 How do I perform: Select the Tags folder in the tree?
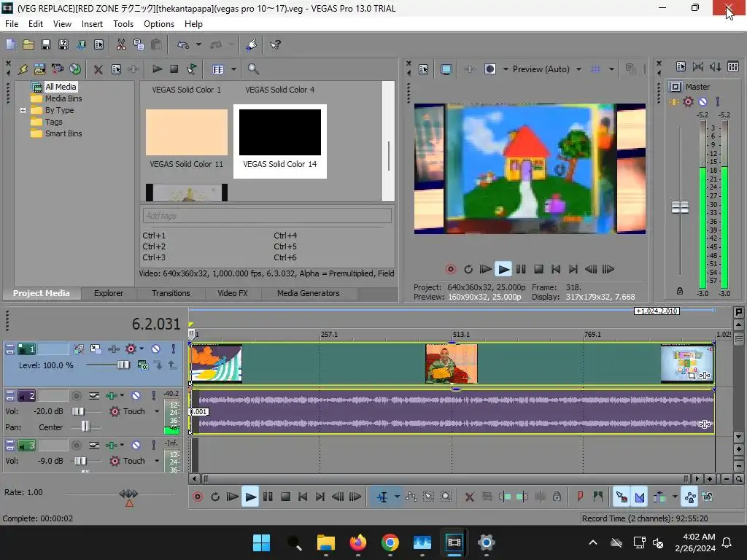click(53, 122)
